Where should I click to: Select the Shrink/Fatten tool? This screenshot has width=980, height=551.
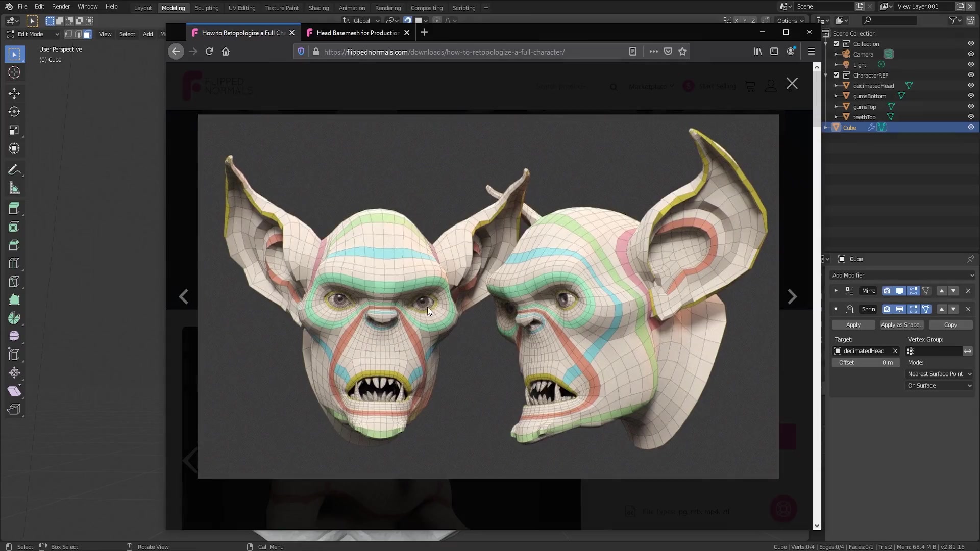(x=14, y=373)
